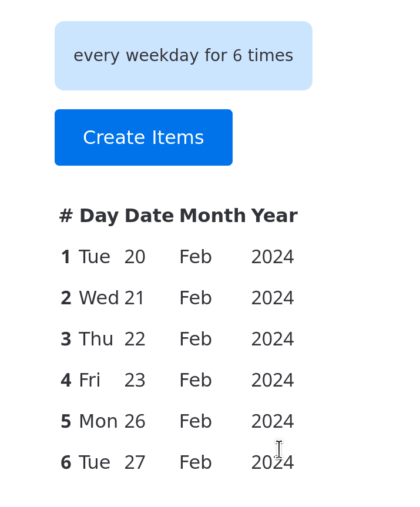Click row number 1 in the table
This screenshot has height=507, width=420.
pyautogui.click(x=66, y=257)
